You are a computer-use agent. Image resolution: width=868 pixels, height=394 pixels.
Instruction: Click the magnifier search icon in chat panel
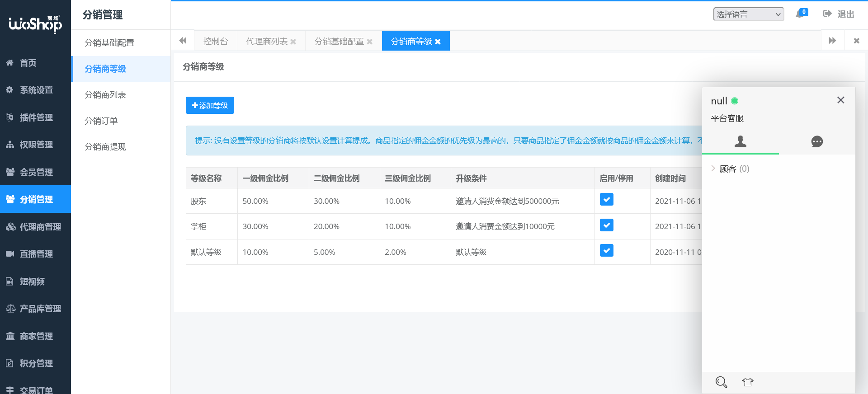(721, 382)
